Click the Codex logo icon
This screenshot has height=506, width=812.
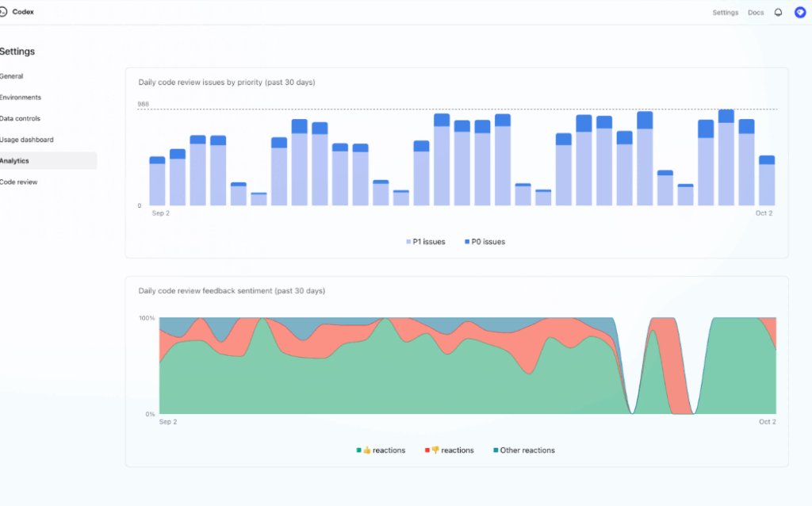4,12
